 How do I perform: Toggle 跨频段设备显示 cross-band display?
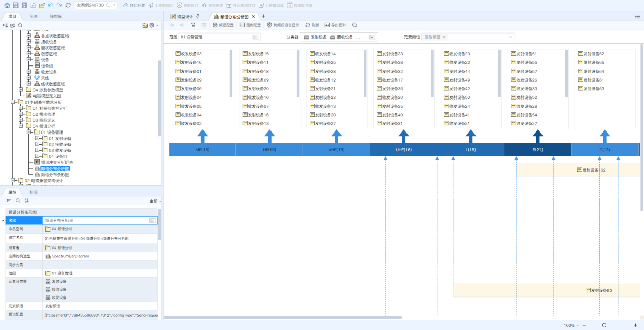click(x=283, y=25)
